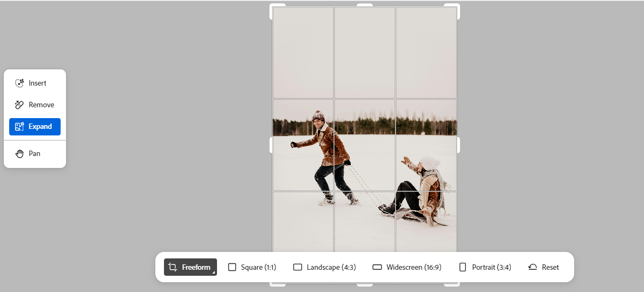
Task: Click the Expand tool button
Action: [35, 127]
